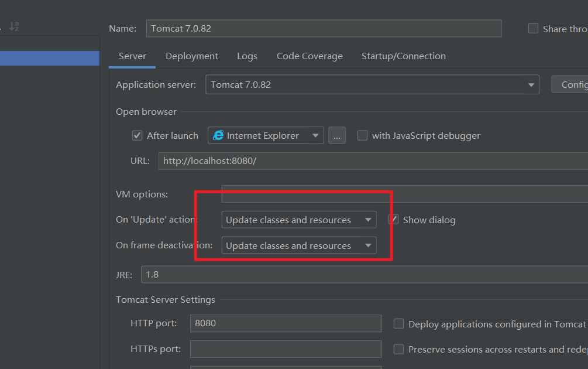Click the HTTP port field
Viewport: 588px width, 369px height.
coord(286,323)
